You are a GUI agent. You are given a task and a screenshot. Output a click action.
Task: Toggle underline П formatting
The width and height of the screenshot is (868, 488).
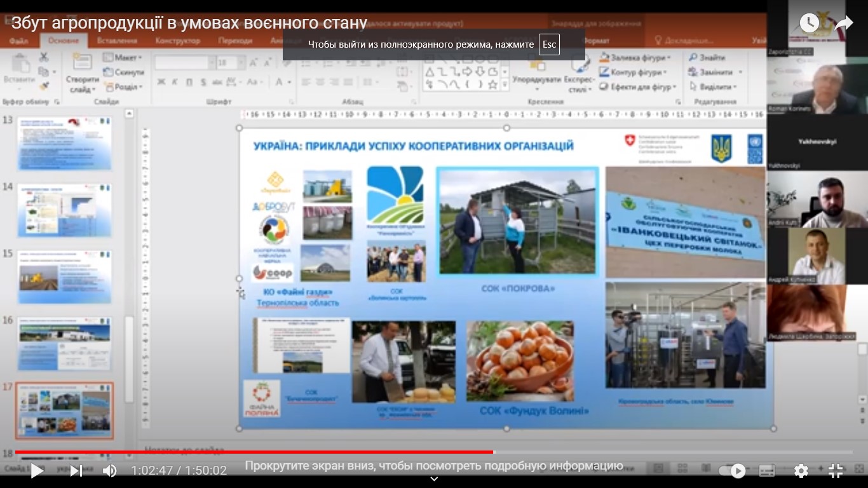(x=189, y=82)
